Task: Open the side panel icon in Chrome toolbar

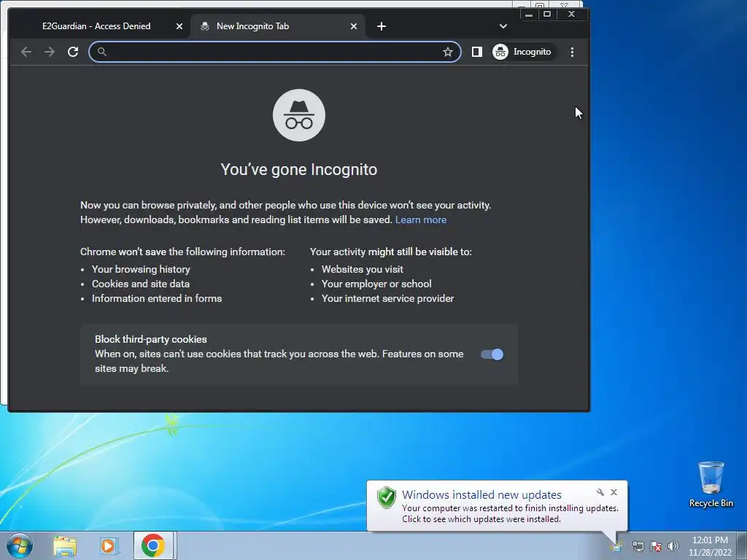Action: [x=476, y=52]
